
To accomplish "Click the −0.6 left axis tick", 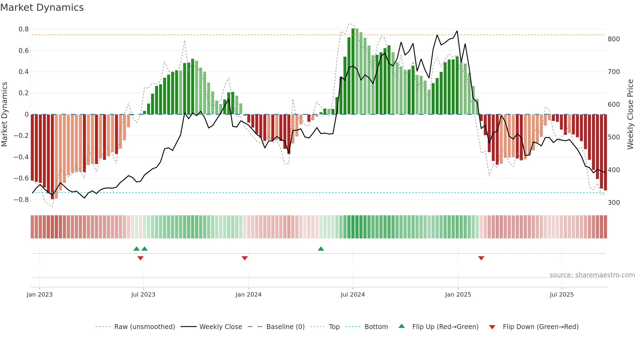I will pos(21,178).
